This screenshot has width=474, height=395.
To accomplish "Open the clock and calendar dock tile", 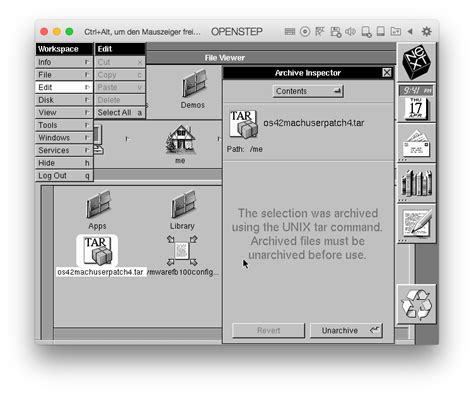I will 416,103.
